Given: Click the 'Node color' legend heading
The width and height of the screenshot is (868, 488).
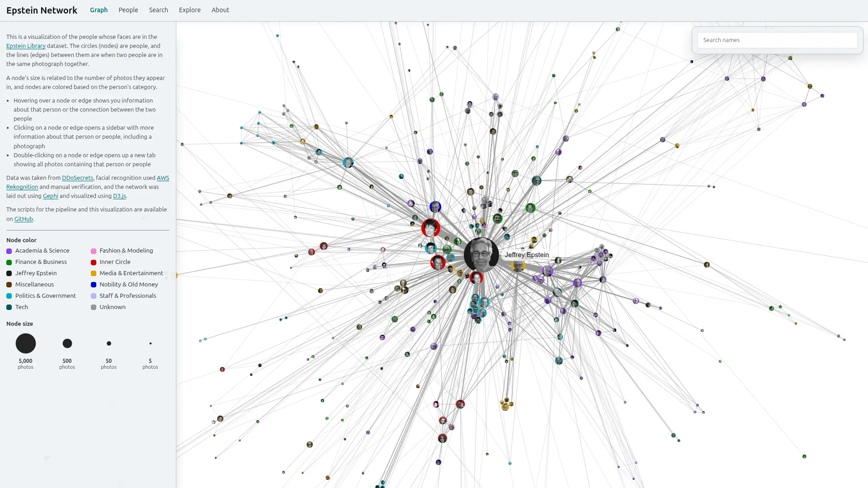Looking at the screenshot, I should coord(21,240).
